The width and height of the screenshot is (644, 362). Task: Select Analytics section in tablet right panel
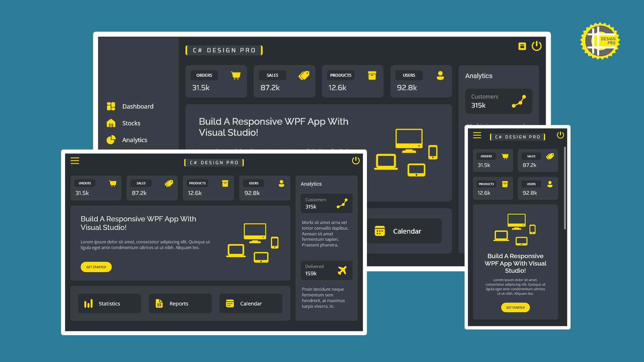click(x=311, y=184)
